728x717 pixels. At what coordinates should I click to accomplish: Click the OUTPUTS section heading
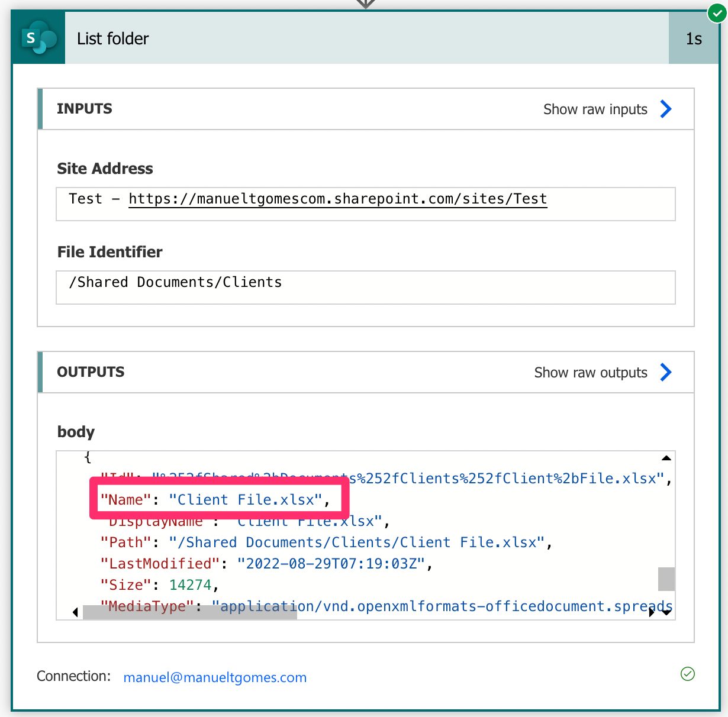click(x=91, y=372)
